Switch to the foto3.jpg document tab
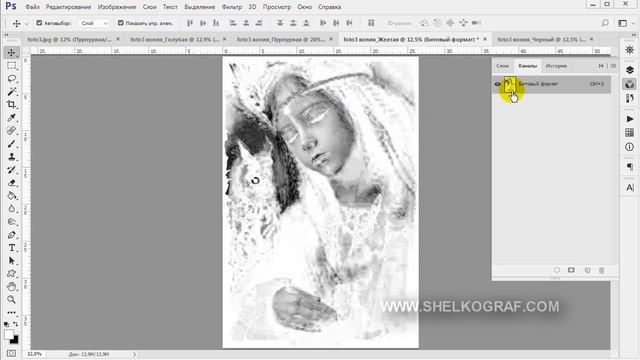The width and height of the screenshot is (640, 360). click(x=69, y=40)
